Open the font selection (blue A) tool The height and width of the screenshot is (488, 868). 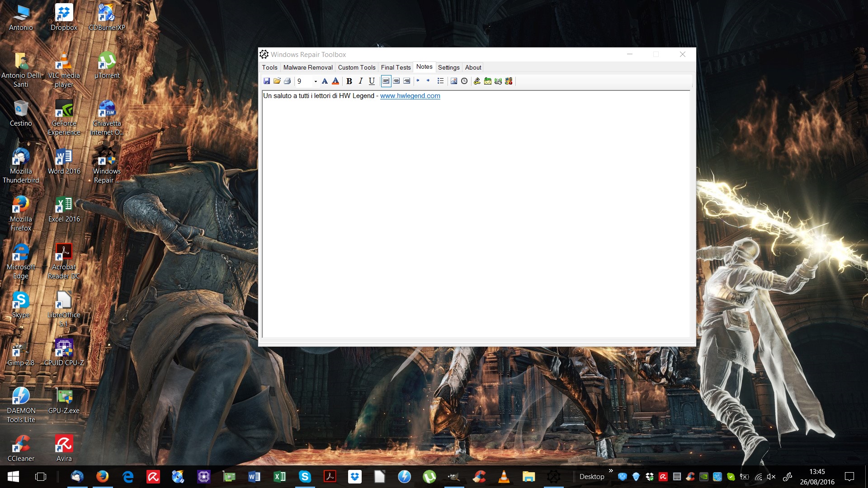pyautogui.click(x=325, y=81)
